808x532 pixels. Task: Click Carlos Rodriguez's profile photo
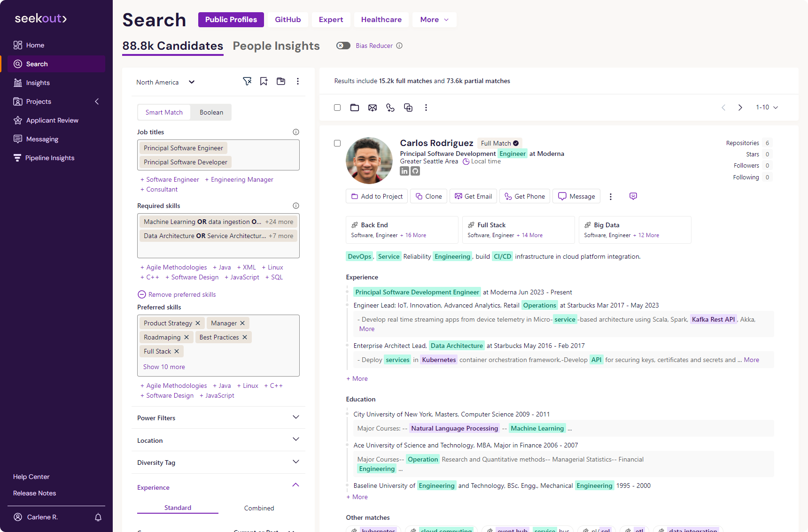(369, 161)
